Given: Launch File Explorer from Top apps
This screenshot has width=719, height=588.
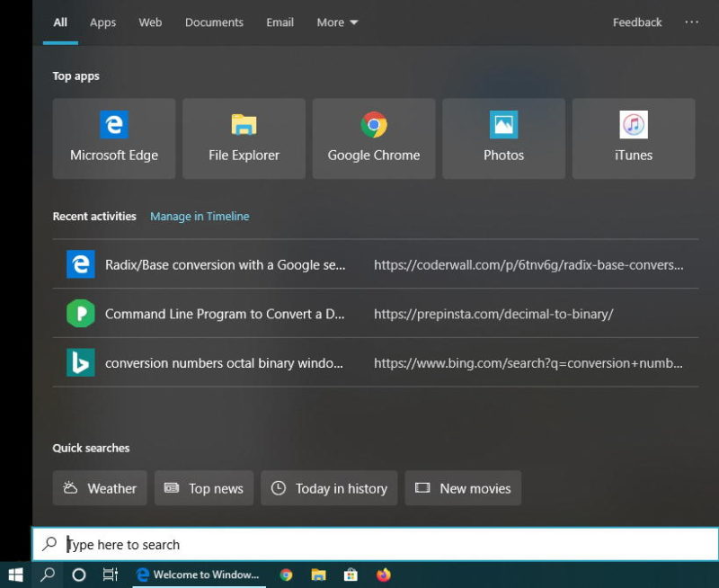Looking at the screenshot, I should point(243,137).
